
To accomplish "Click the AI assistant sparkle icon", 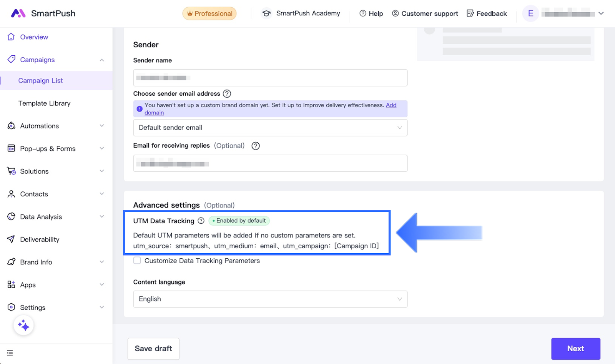I will pyautogui.click(x=23, y=325).
